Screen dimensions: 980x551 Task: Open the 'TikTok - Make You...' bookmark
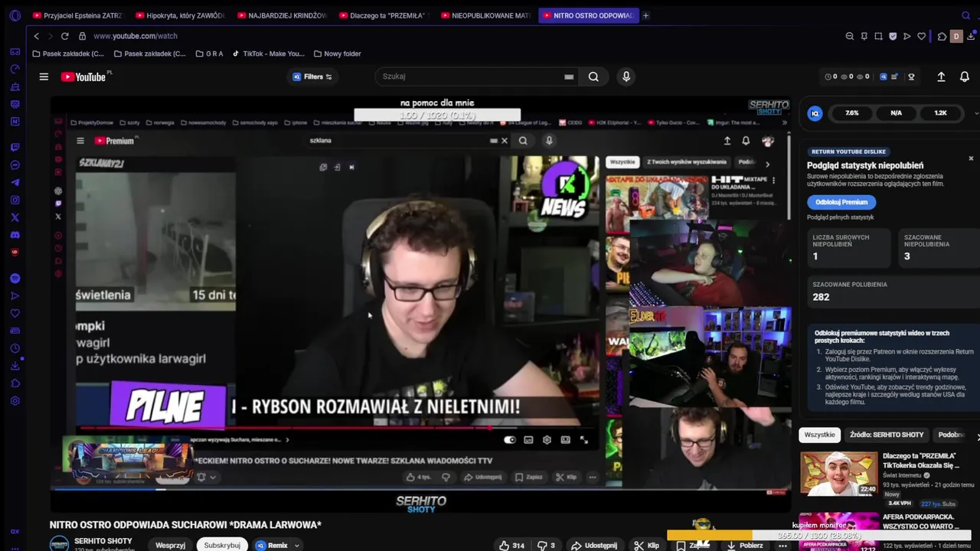point(268,54)
